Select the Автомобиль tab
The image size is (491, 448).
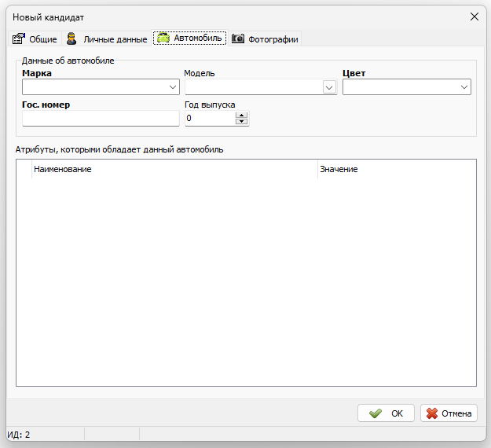click(x=190, y=39)
